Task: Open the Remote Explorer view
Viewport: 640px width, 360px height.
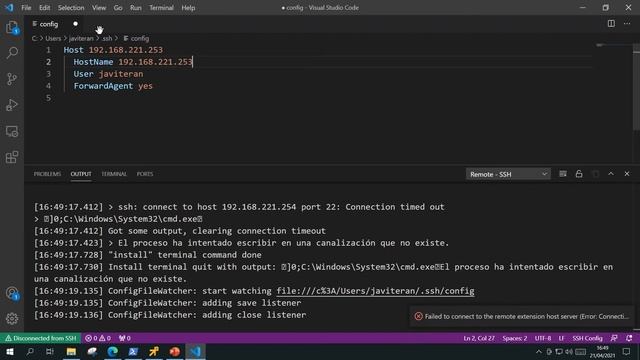Action: [x=12, y=131]
